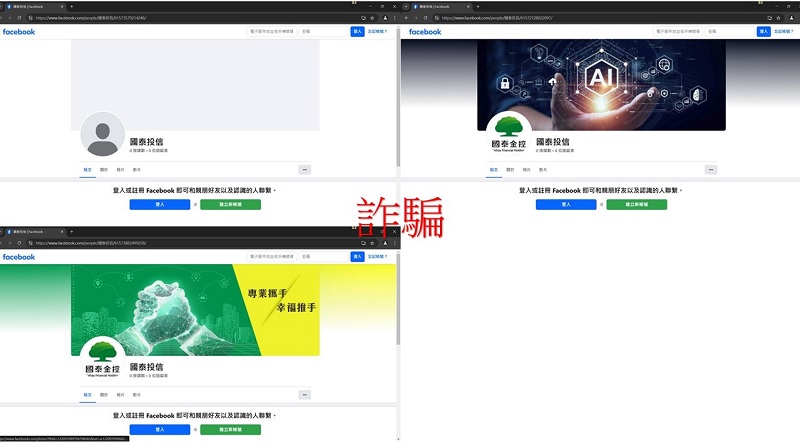Close the Facebook tab in top-right window
Screen dimensions: 800x444
point(468,7)
